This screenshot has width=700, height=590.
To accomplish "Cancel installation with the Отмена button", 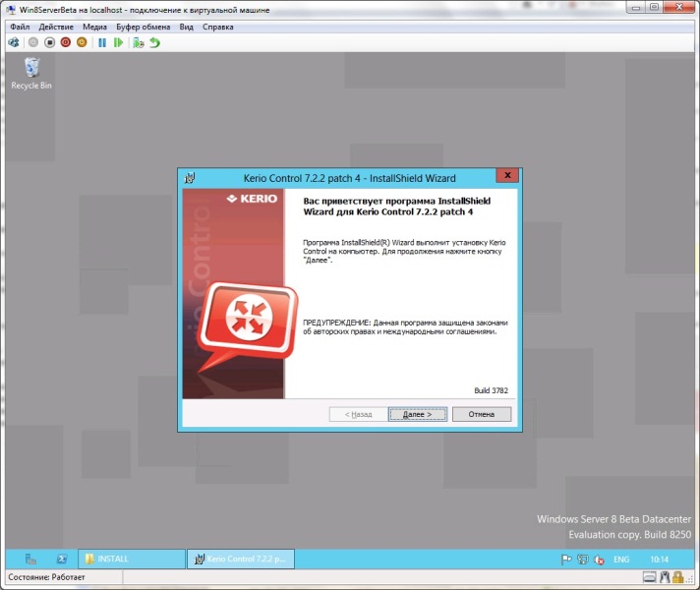I will (481, 414).
